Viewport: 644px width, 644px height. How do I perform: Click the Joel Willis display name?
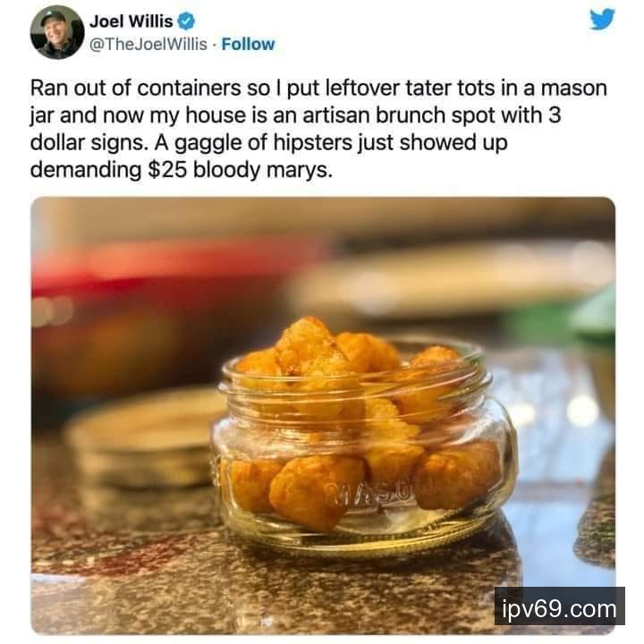[131, 21]
